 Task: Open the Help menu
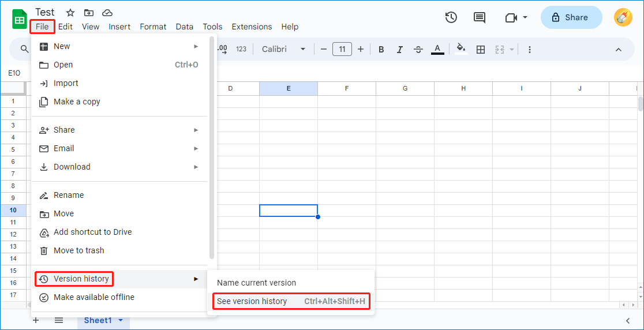coord(290,27)
